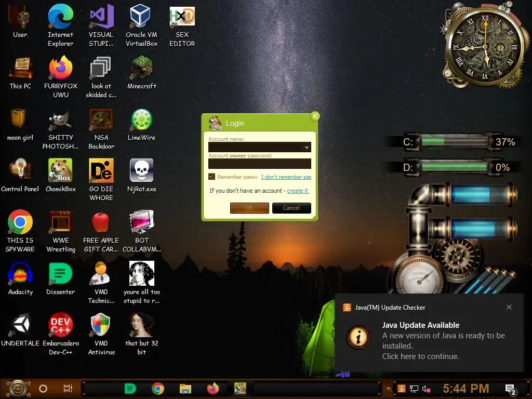Screen dimensions: 532x399
Task: Switch to ChomikBox on the taskbar
Action: pyautogui.click(x=240, y=389)
